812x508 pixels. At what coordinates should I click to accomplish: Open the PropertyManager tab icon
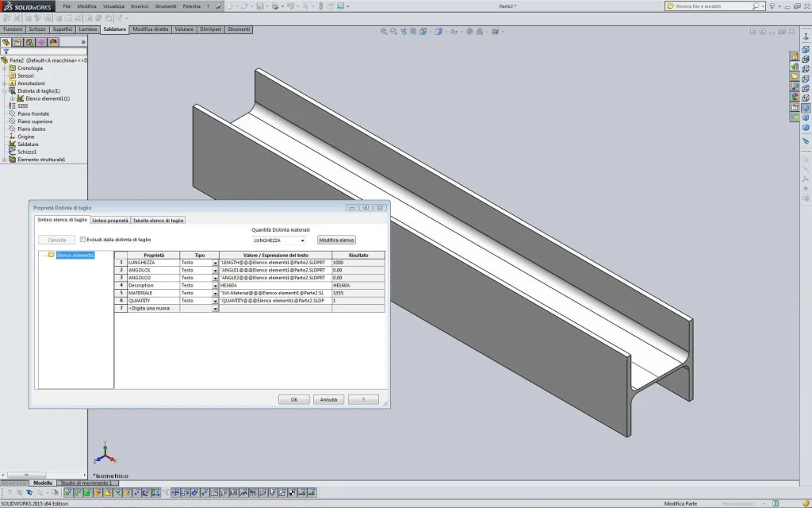pos(17,43)
